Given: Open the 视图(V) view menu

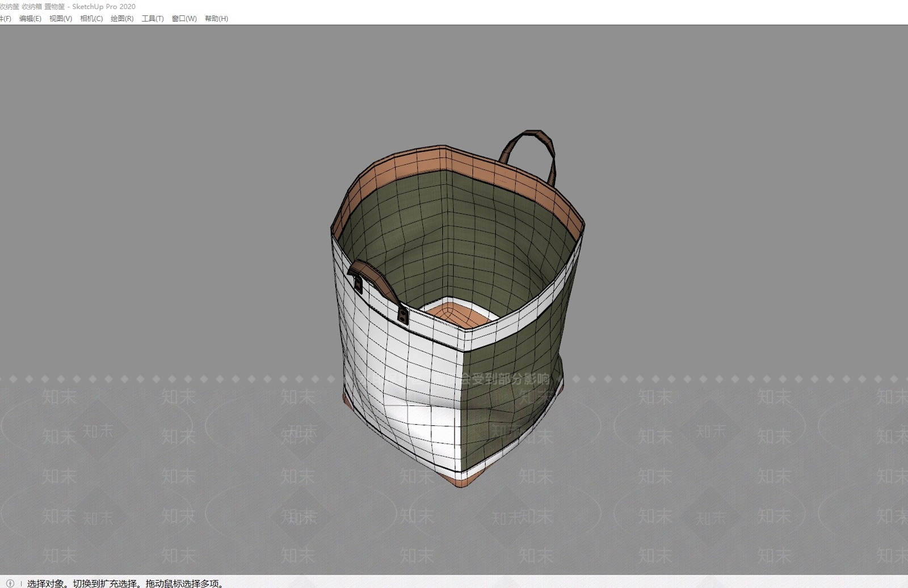Looking at the screenshot, I should coord(61,19).
